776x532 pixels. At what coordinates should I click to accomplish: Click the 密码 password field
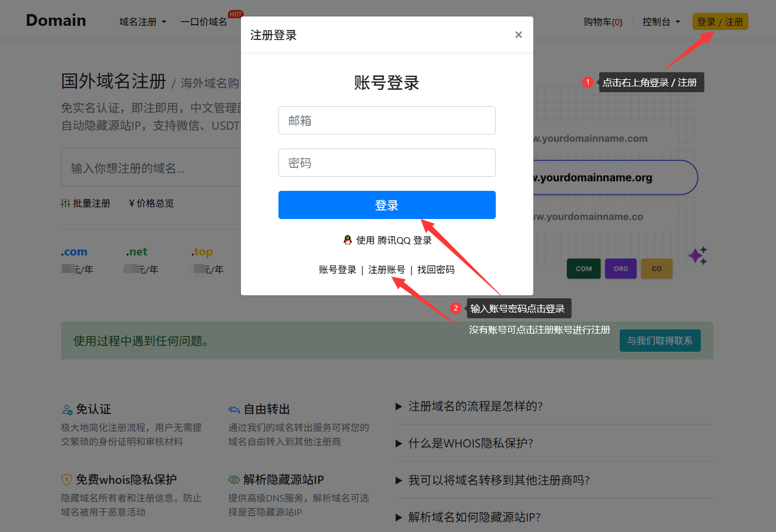(x=387, y=163)
